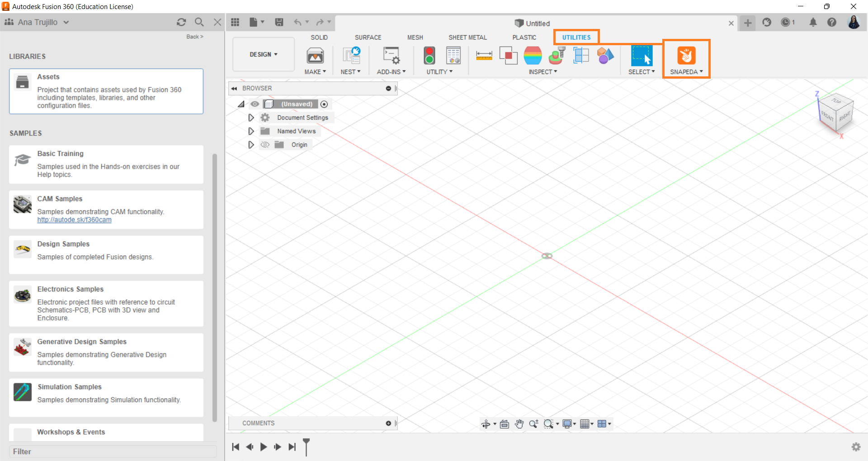Open the Scripts and Add-Ins icon
The width and height of the screenshot is (868, 461).
391,56
